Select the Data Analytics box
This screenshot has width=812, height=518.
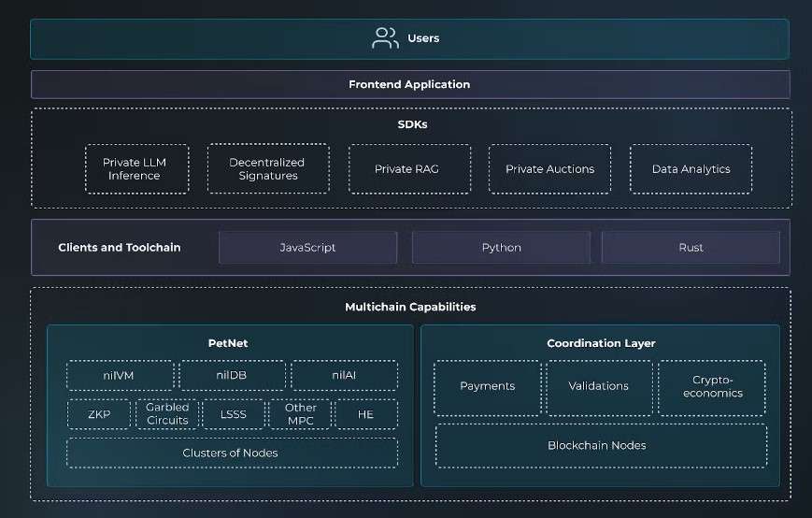(691, 169)
